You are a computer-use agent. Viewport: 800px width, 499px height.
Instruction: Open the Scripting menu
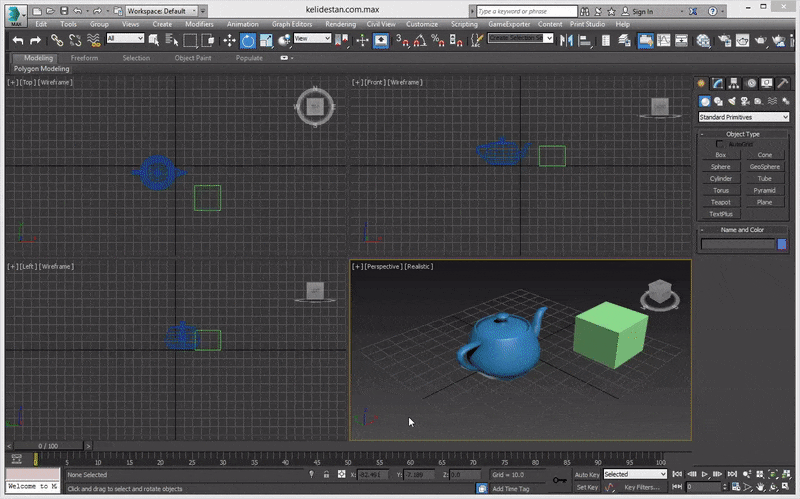pos(464,24)
